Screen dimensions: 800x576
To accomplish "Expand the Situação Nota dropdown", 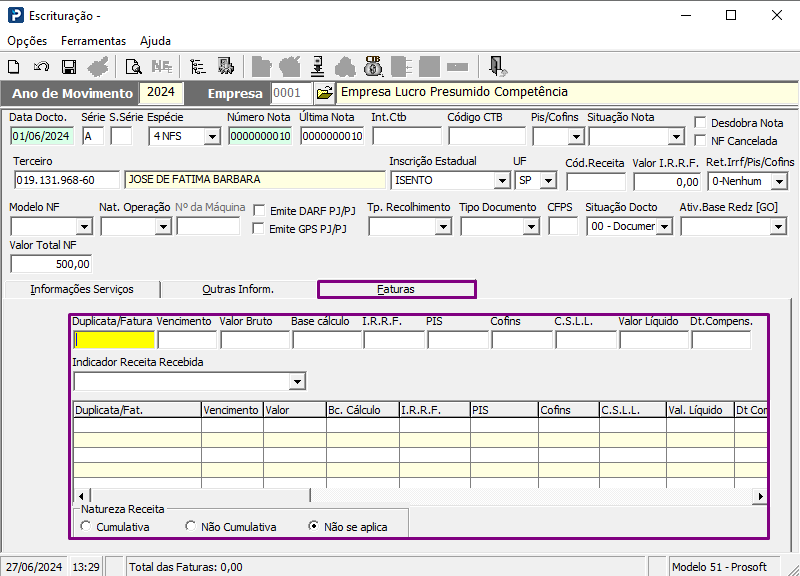I will [675, 137].
